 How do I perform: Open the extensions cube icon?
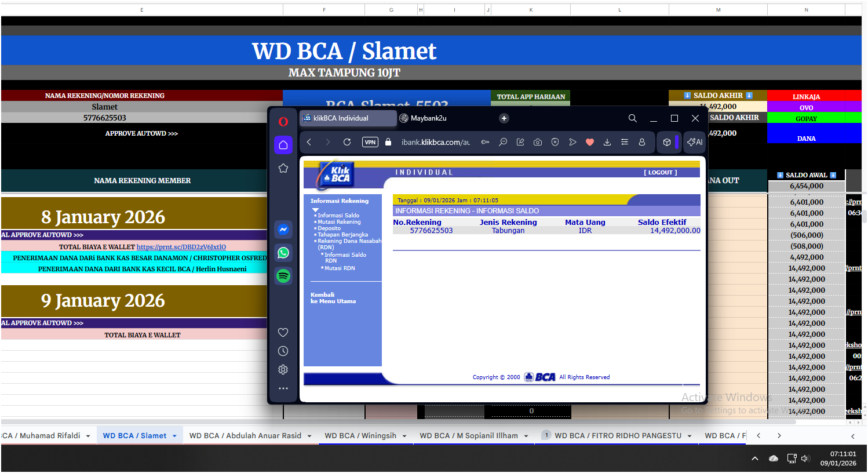(667, 142)
